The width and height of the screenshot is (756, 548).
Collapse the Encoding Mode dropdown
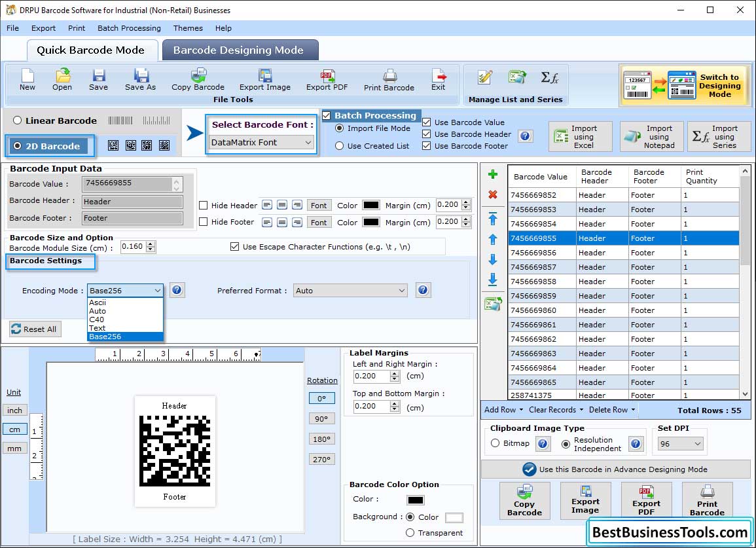[157, 291]
